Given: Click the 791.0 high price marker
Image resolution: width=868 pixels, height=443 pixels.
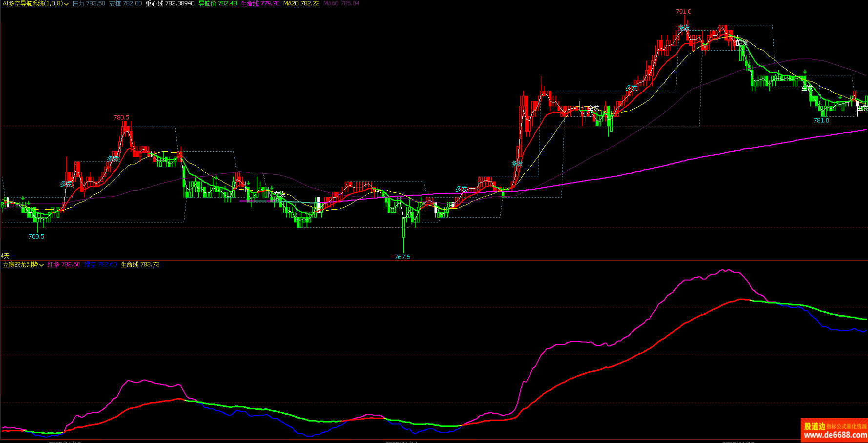Looking at the screenshot, I should click(683, 12).
